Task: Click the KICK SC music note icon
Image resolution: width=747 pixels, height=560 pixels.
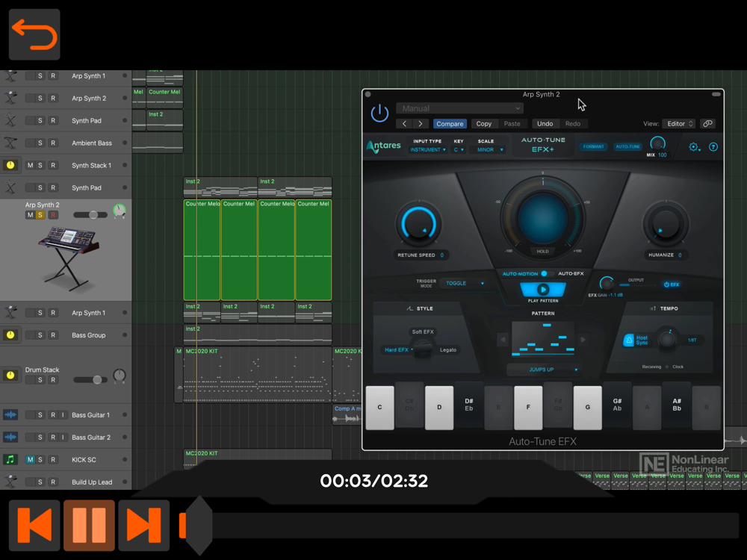Action: point(10,459)
